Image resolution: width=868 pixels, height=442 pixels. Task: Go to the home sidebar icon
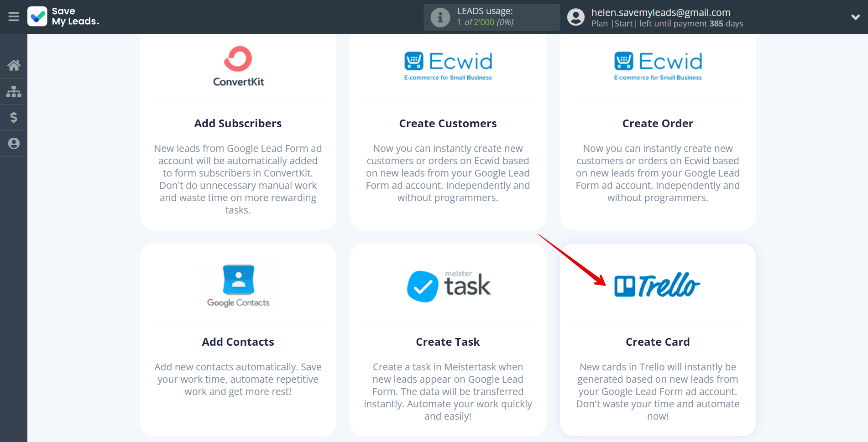click(14, 66)
